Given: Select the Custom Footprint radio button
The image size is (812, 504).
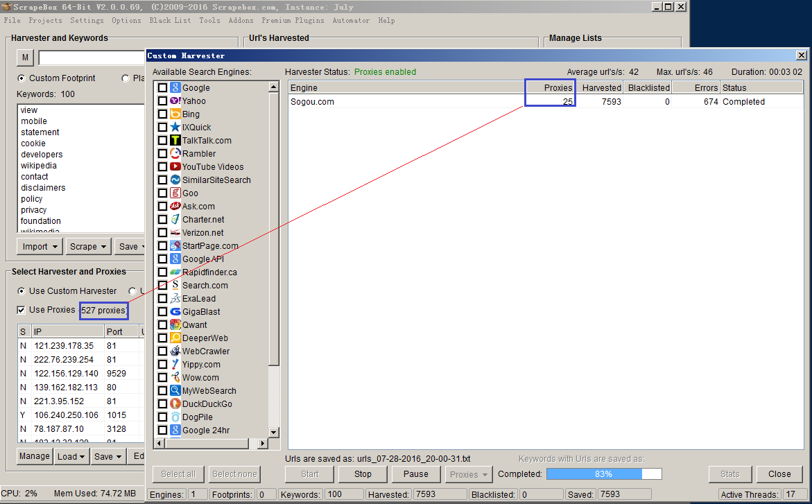Looking at the screenshot, I should click(x=21, y=78).
